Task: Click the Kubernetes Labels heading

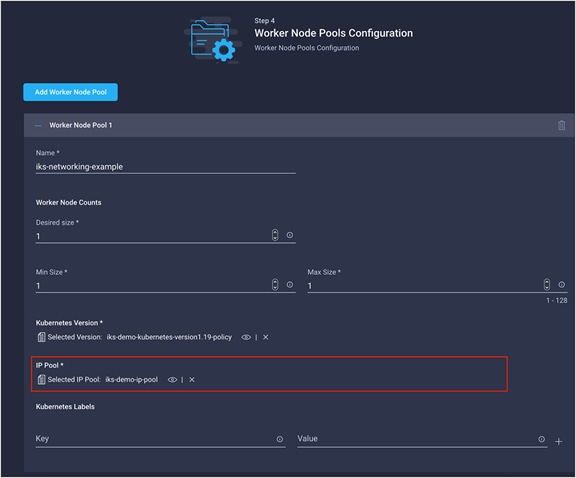Action: [x=65, y=407]
